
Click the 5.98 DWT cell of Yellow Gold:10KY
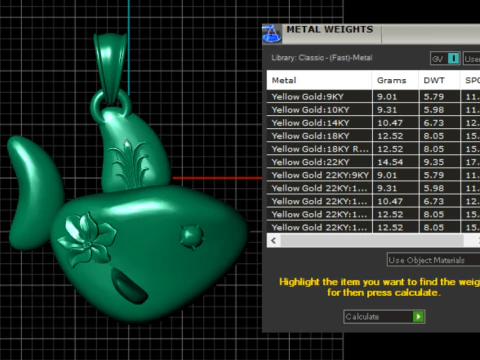[x=439, y=110]
